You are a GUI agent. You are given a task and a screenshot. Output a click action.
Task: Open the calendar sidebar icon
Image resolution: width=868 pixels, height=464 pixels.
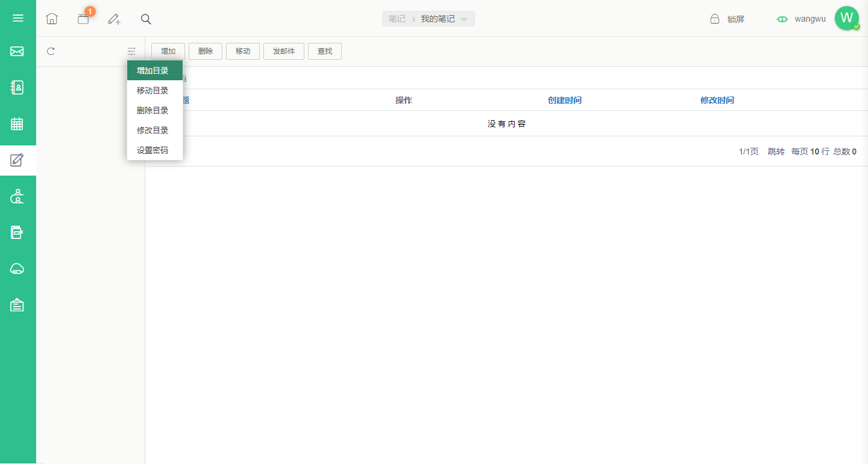point(17,124)
